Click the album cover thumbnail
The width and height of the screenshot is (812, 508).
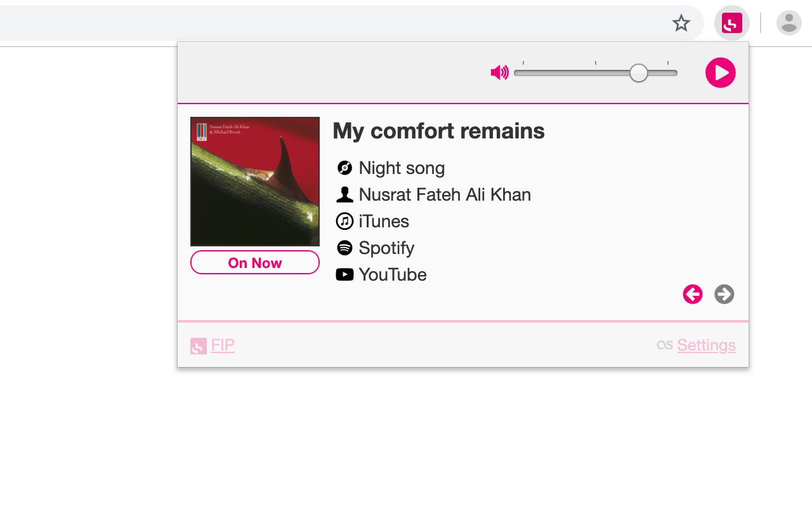click(255, 182)
